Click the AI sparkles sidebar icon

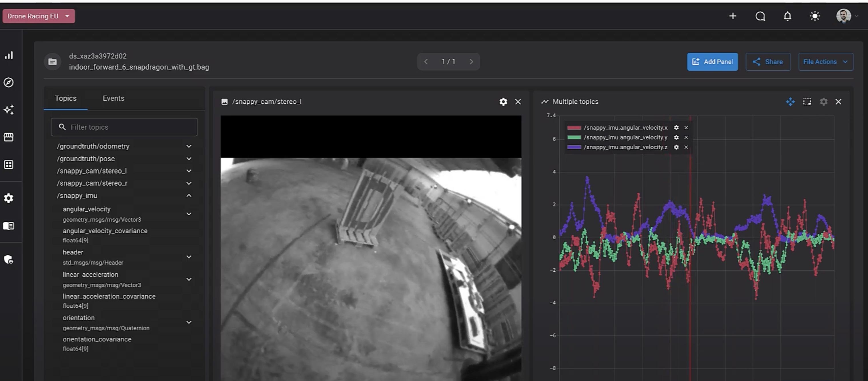coord(9,110)
